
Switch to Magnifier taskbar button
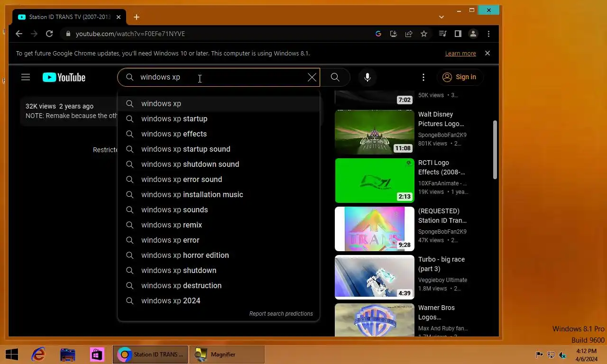pyautogui.click(x=227, y=354)
